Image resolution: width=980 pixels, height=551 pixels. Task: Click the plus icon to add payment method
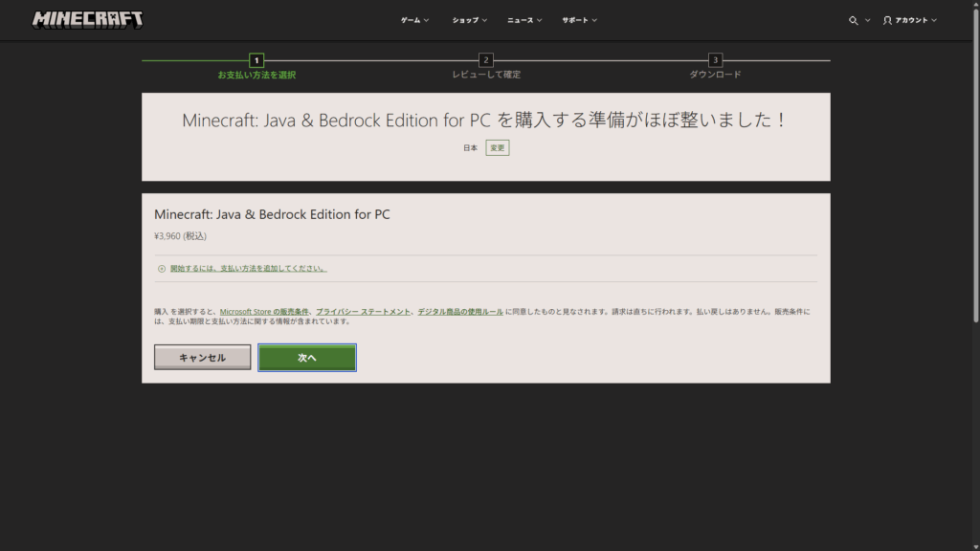click(162, 269)
